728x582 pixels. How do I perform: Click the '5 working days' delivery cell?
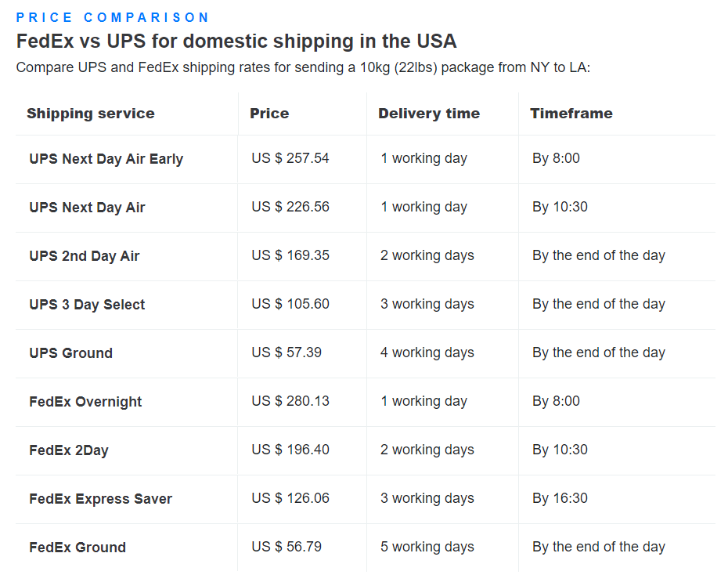tap(427, 547)
